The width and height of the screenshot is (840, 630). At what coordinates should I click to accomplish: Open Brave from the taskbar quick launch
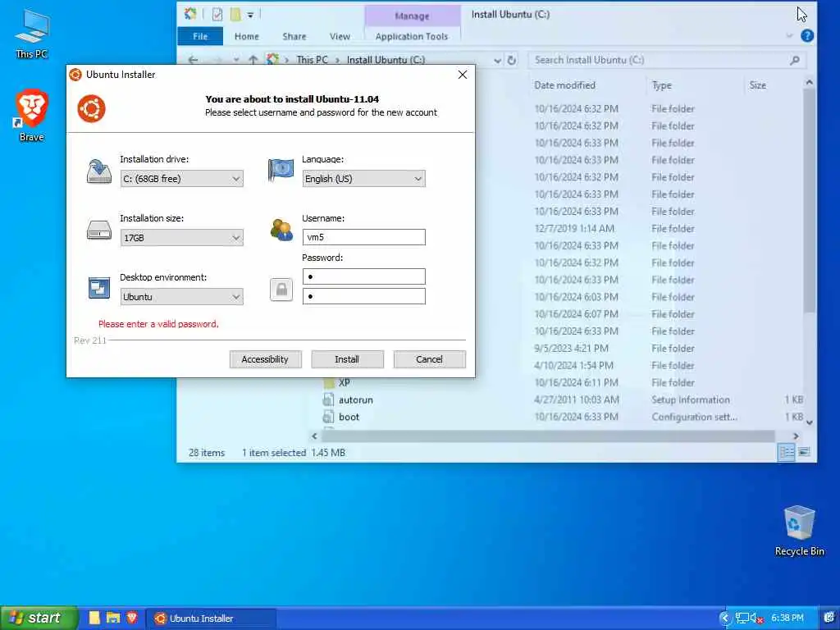[132, 618]
